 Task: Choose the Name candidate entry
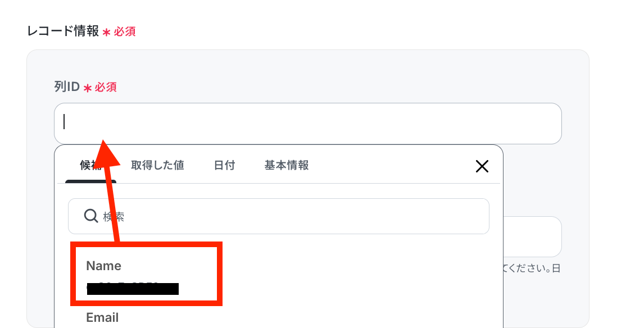coord(147,274)
